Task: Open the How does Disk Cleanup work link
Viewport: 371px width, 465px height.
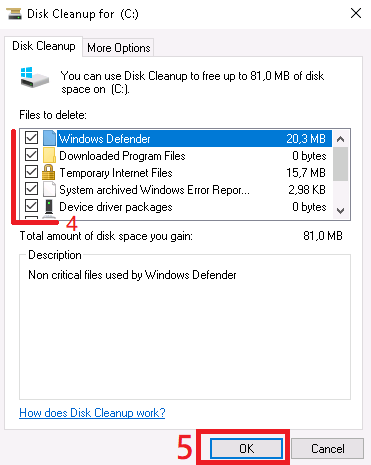Action: [x=92, y=413]
